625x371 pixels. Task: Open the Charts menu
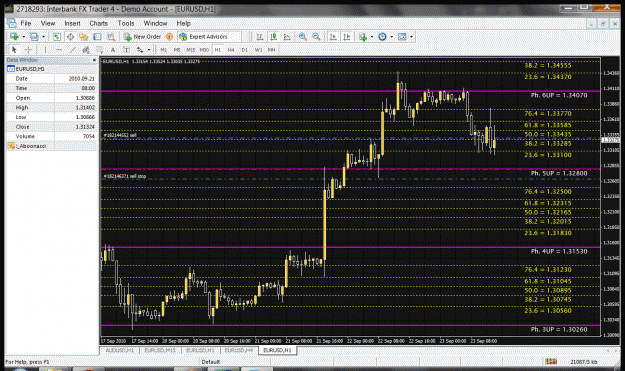click(98, 24)
